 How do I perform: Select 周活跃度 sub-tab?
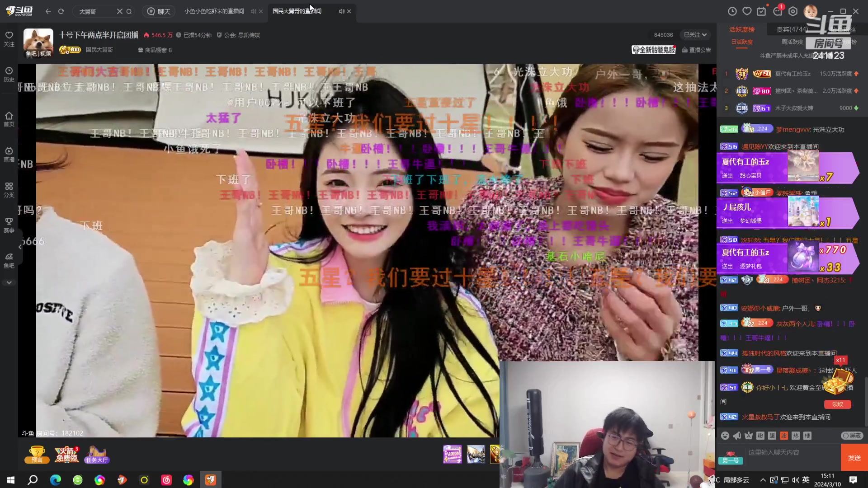[x=792, y=42]
